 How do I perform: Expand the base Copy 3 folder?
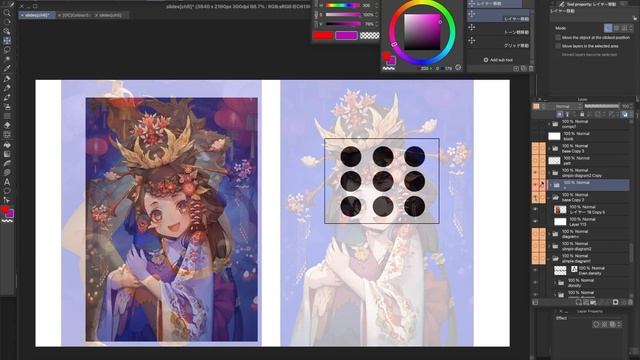pos(549,148)
